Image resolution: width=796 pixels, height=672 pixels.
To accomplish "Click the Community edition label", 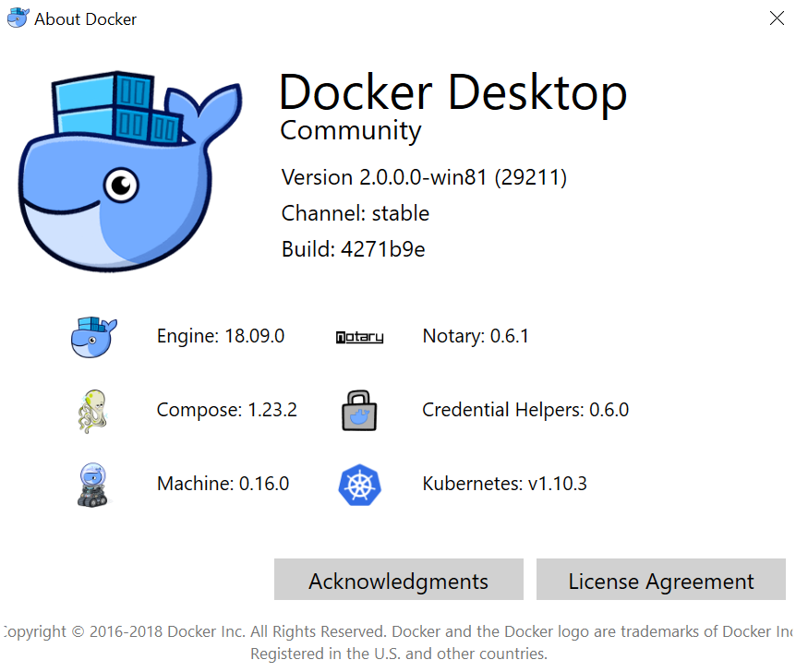I will pyautogui.click(x=351, y=131).
